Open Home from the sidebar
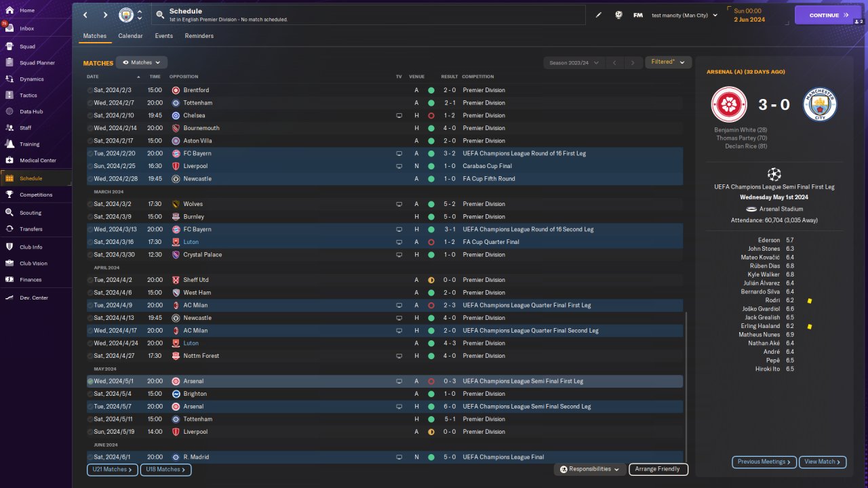868x488 pixels. [27, 11]
